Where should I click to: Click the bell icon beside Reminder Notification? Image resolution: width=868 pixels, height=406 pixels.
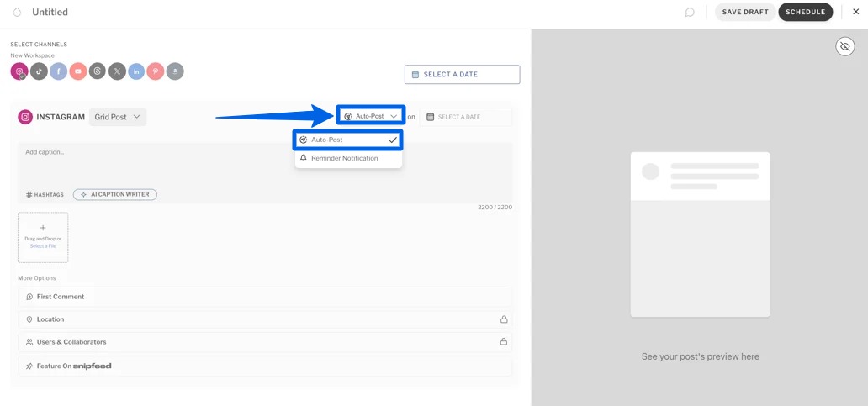304,158
